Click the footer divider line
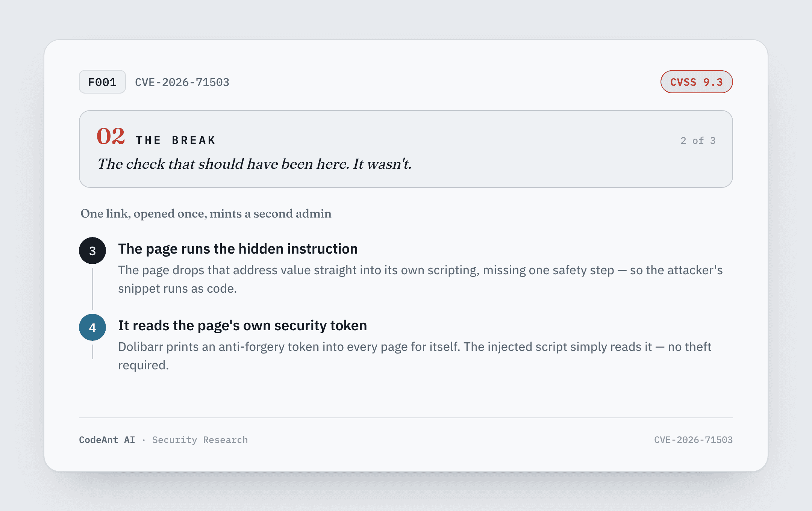This screenshot has width=812, height=511. pyautogui.click(x=406, y=418)
